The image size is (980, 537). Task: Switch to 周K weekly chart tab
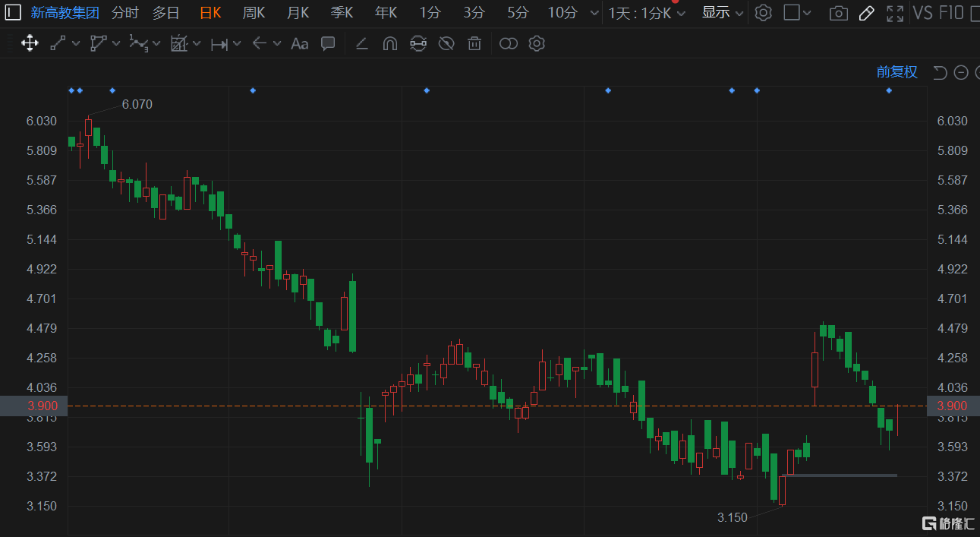(x=254, y=13)
